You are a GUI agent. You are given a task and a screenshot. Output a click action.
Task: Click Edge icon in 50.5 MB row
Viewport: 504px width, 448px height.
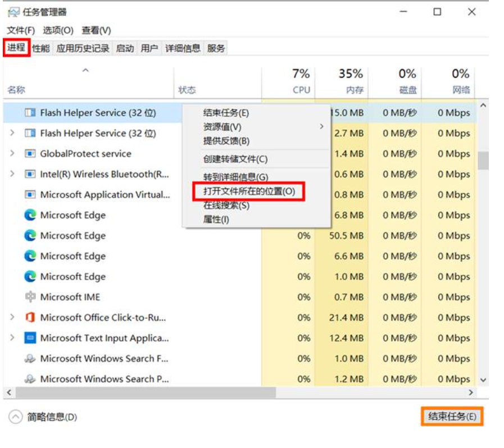coord(30,235)
